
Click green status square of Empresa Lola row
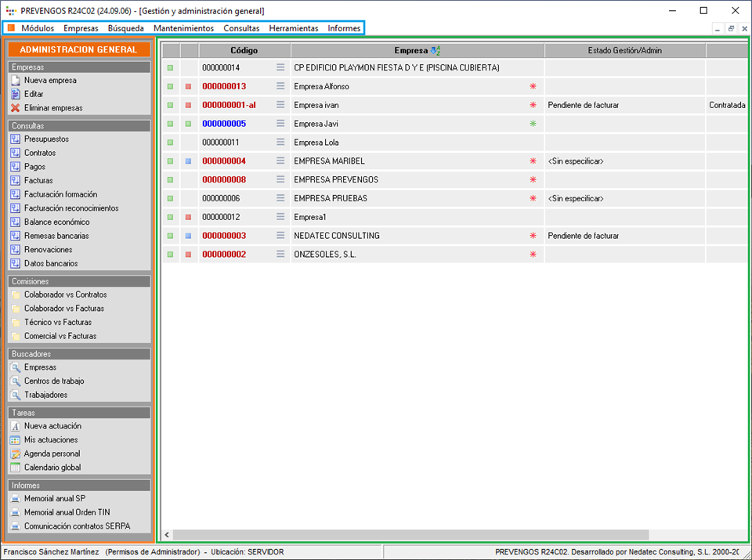pyautogui.click(x=170, y=143)
